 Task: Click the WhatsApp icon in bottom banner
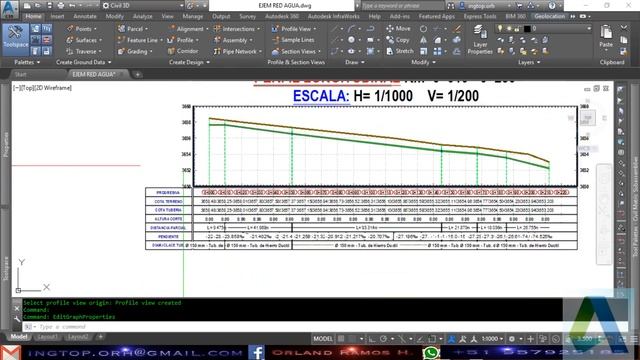pyautogui.click(x=431, y=352)
